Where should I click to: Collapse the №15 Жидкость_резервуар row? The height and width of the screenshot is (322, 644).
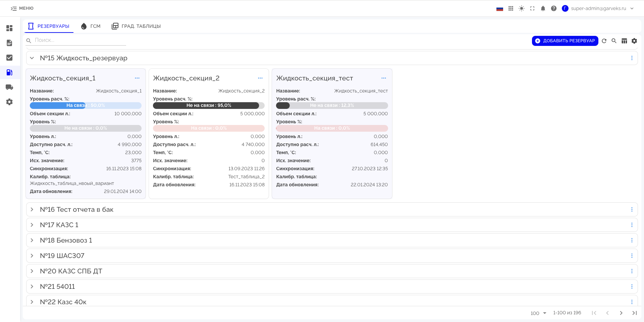32,58
